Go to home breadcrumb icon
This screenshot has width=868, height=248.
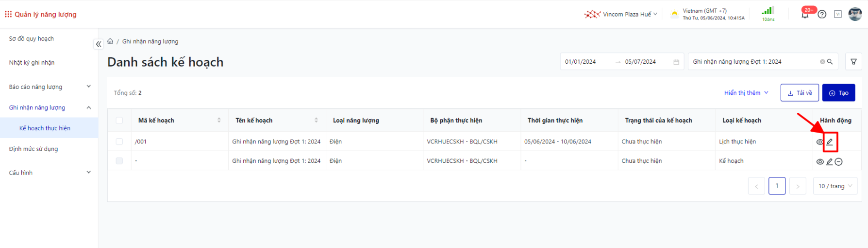[110, 41]
